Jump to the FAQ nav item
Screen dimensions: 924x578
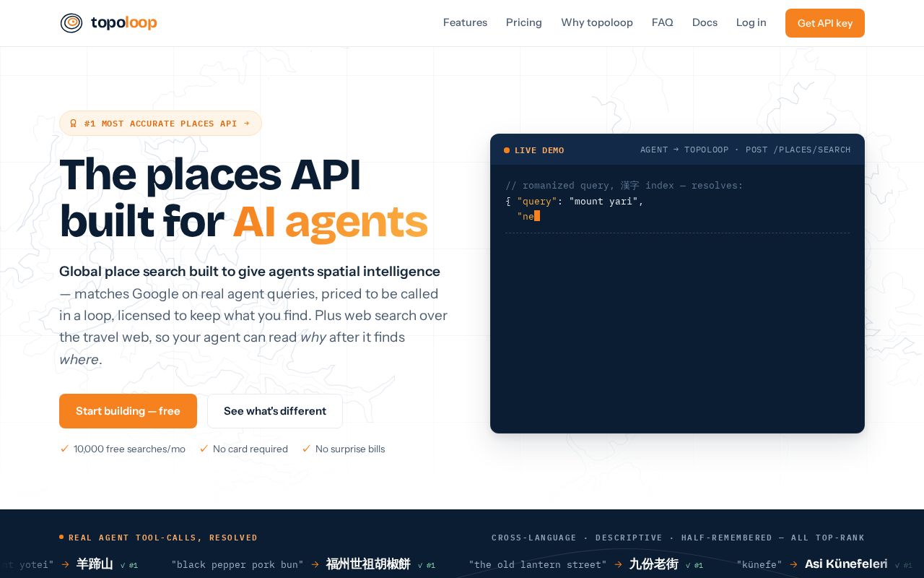point(663,22)
